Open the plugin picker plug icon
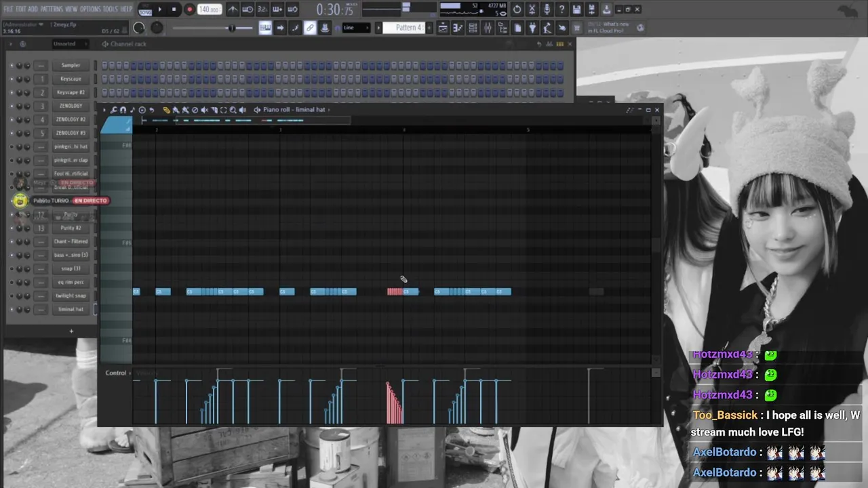Viewport: 868px width, 488px height. click(532, 28)
